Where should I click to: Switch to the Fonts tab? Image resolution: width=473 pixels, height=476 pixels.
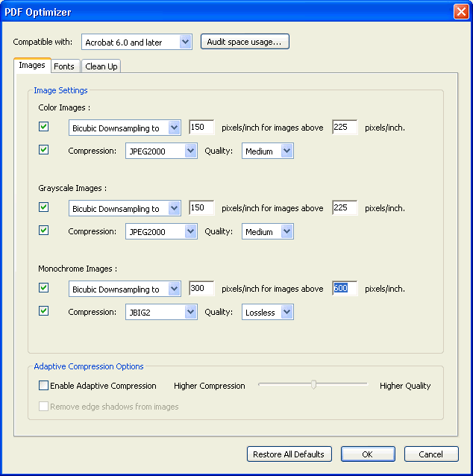tap(64, 66)
